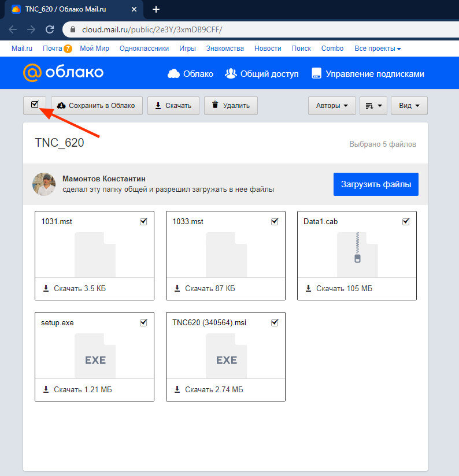Open Управление подписками section
This screenshot has width=459, height=476.
pos(368,74)
